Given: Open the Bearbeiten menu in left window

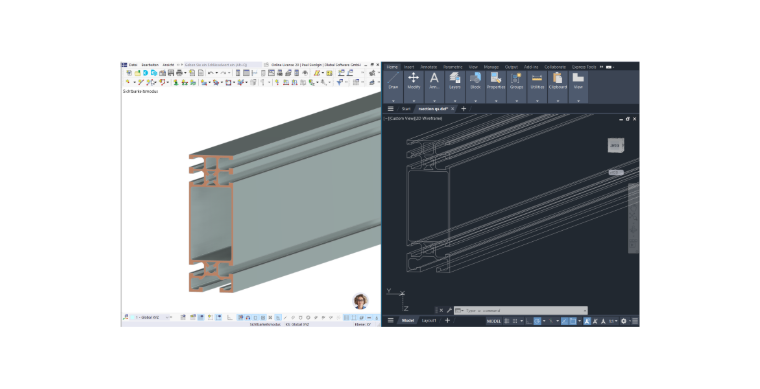Looking at the screenshot, I should coord(150,64).
